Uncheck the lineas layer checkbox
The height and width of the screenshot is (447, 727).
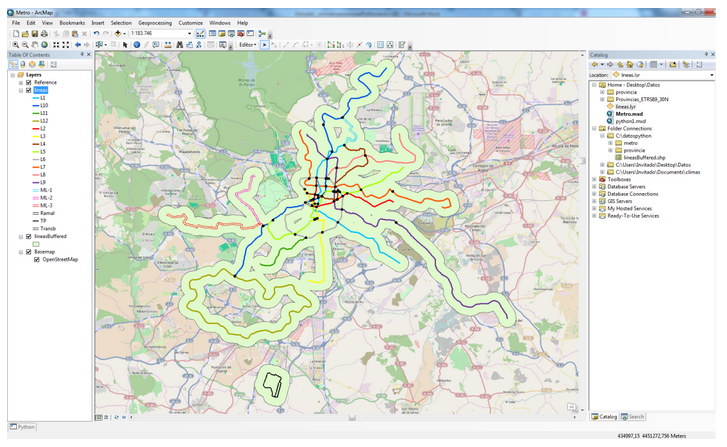(x=29, y=90)
